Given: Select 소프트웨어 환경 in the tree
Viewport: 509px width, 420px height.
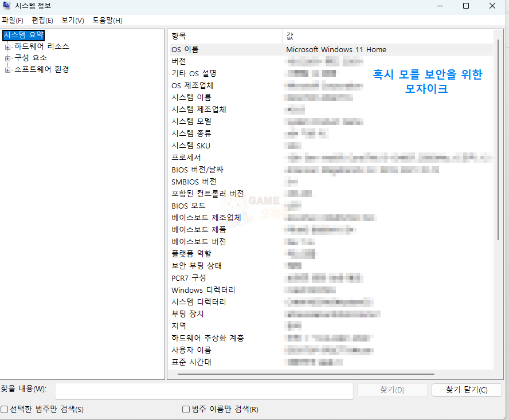Looking at the screenshot, I should coord(42,69).
